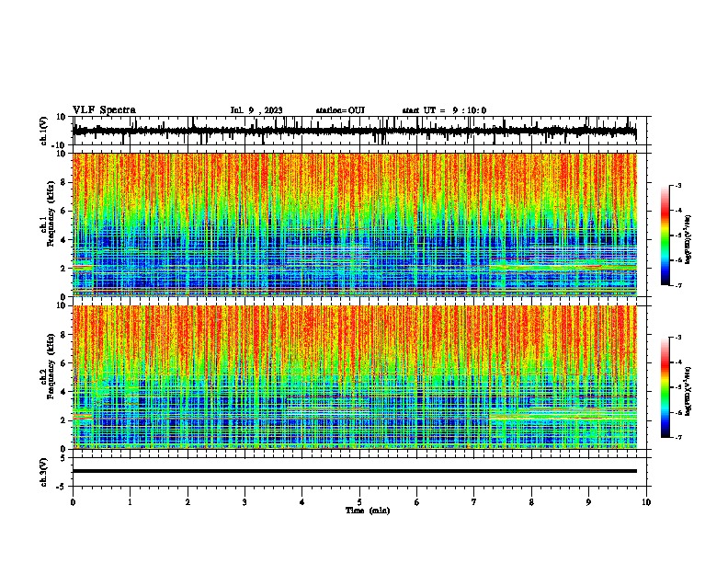Click the 'ch.3(V)' axis label
The image size is (728, 563).
44,472
